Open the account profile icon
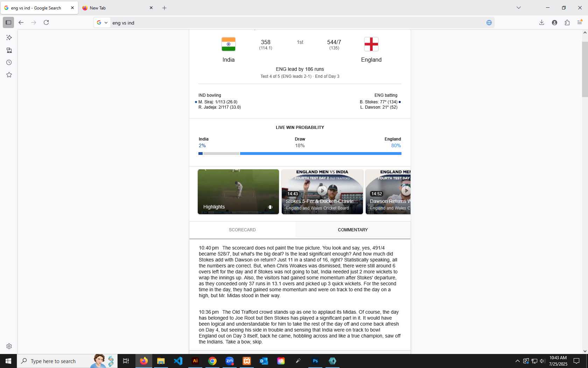Viewport: 588px width, 368px height. (x=554, y=22)
